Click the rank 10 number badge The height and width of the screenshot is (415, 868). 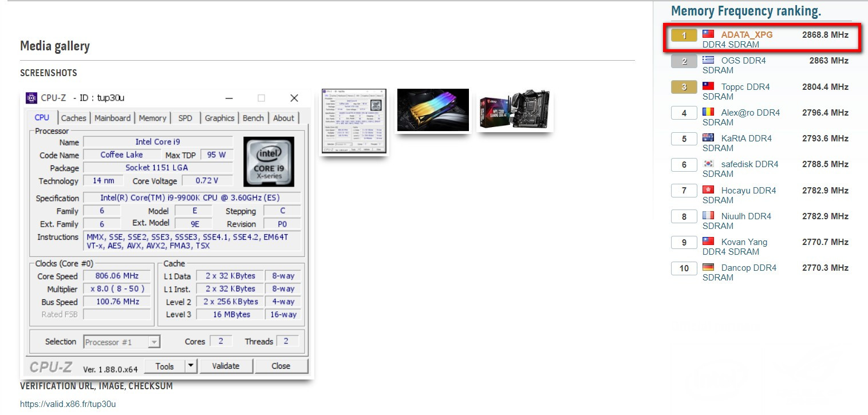[684, 268]
